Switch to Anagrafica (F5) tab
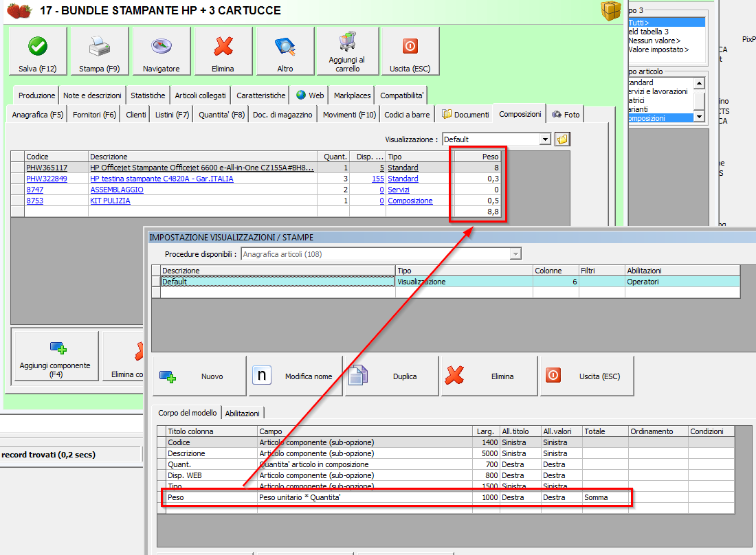Viewport: 756px width, 555px height. click(38, 115)
